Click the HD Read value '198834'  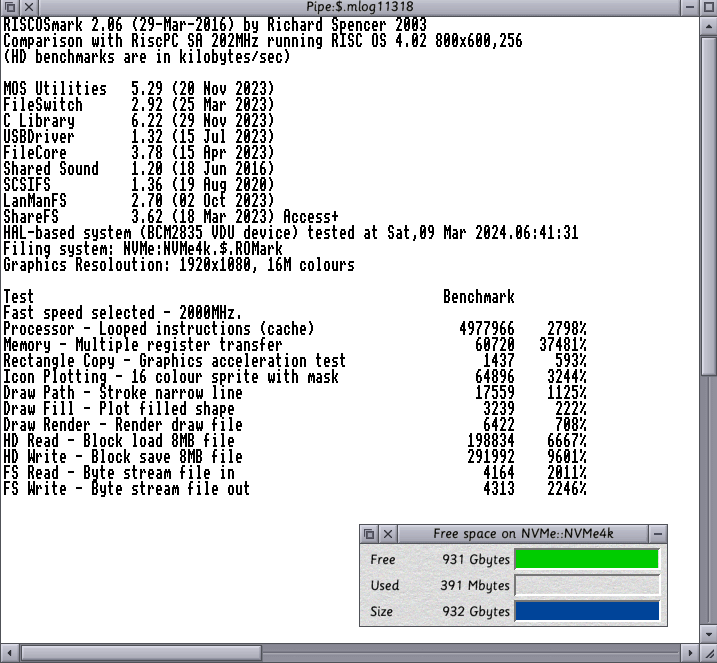point(491,441)
